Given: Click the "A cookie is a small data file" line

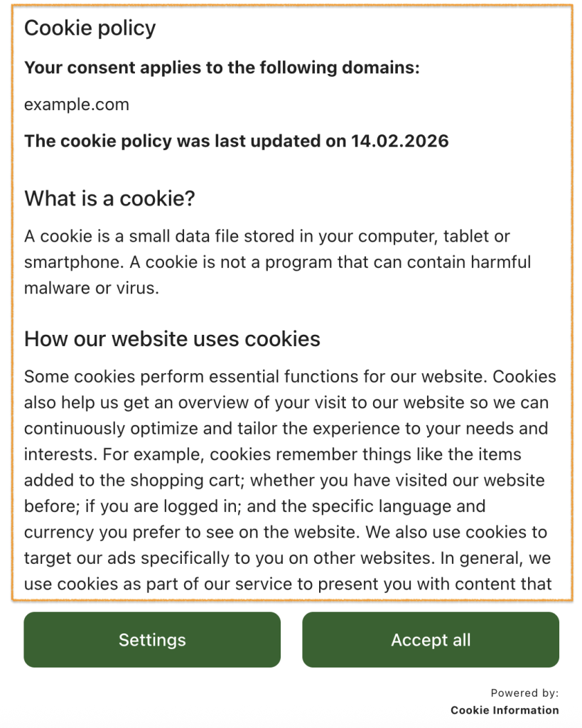Looking at the screenshot, I should (267, 236).
